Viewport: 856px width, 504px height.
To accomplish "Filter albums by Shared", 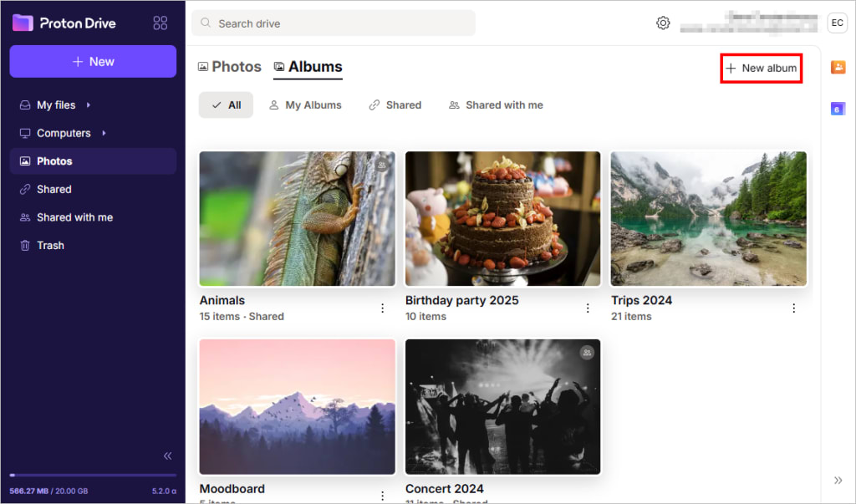I will coord(395,104).
